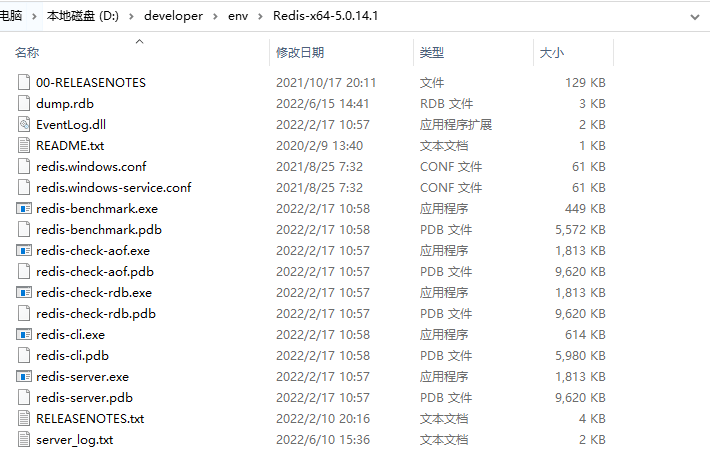Select file name redis.windows.conf

coord(91,166)
